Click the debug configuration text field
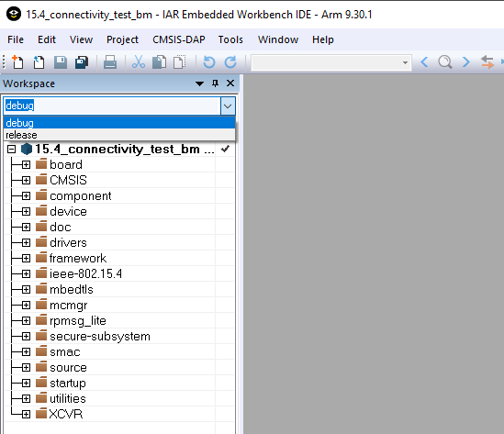 [x=112, y=106]
